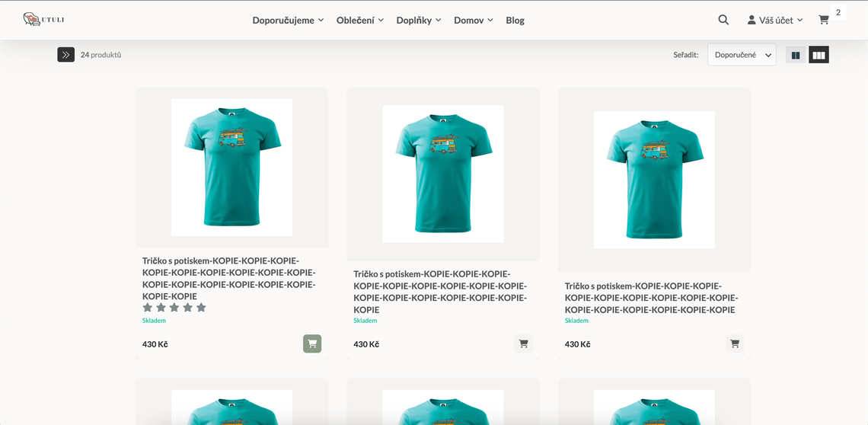Viewport: 868px width, 425px height.
Task: Open first product's title link
Action: pyautogui.click(x=228, y=278)
